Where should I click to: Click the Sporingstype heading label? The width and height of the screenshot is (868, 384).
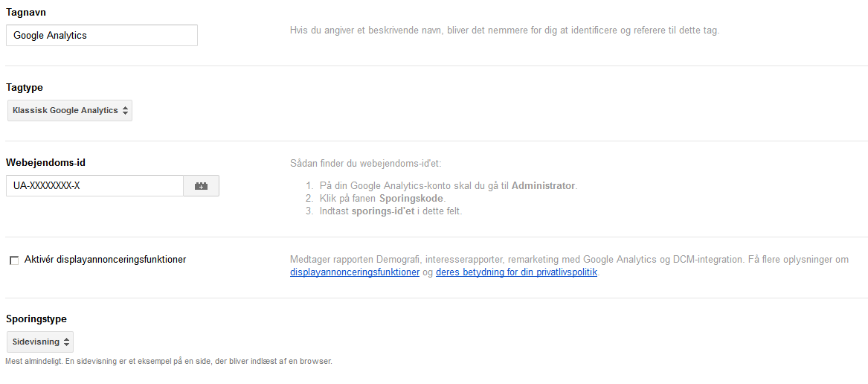36,319
